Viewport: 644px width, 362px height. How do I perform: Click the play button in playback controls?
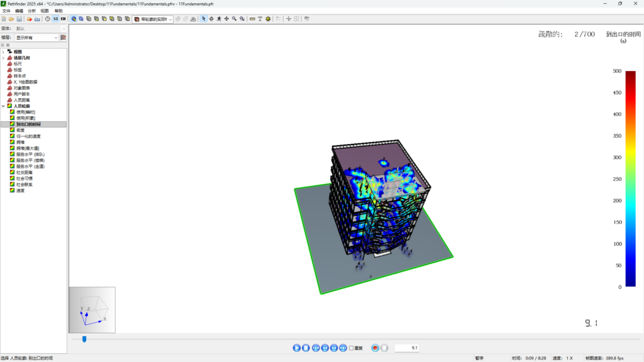pyautogui.click(x=297, y=348)
